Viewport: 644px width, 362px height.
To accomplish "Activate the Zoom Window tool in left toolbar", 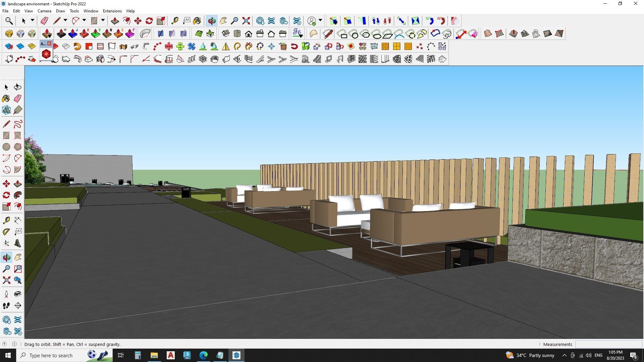I will 18,269.
